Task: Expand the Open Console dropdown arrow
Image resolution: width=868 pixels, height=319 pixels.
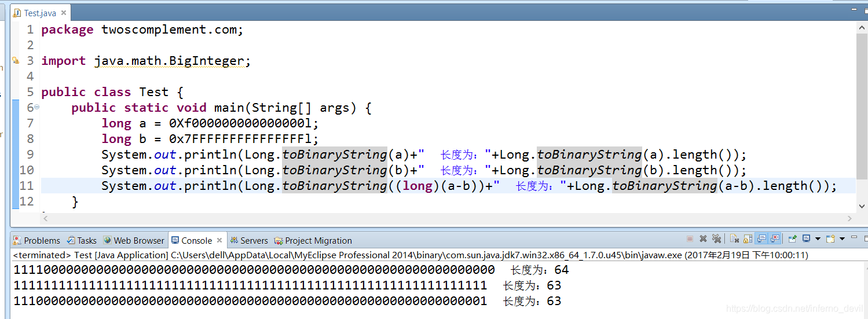Action: click(x=842, y=239)
